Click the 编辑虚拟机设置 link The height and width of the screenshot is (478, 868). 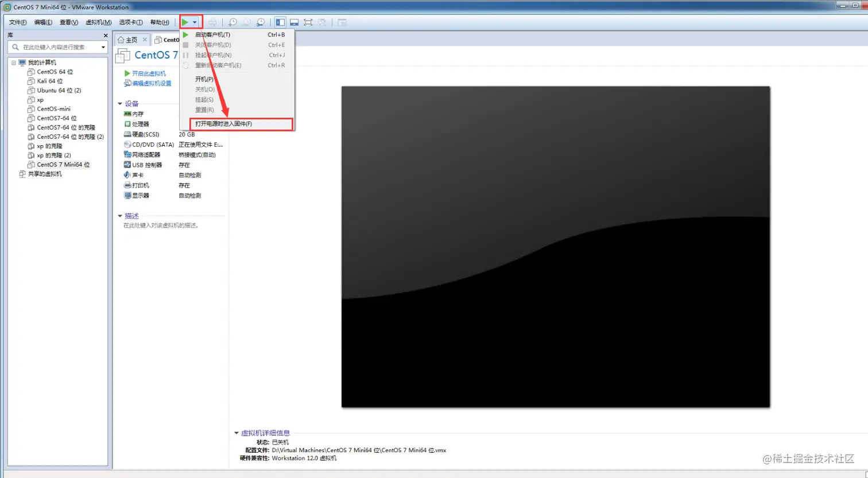pos(152,83)
